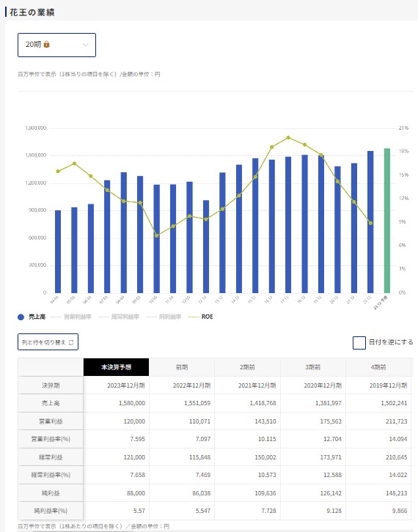Click the 経常利益 row label
Image resolution: width=418 pixels, height=532 pixels.
tap(51, 457)
